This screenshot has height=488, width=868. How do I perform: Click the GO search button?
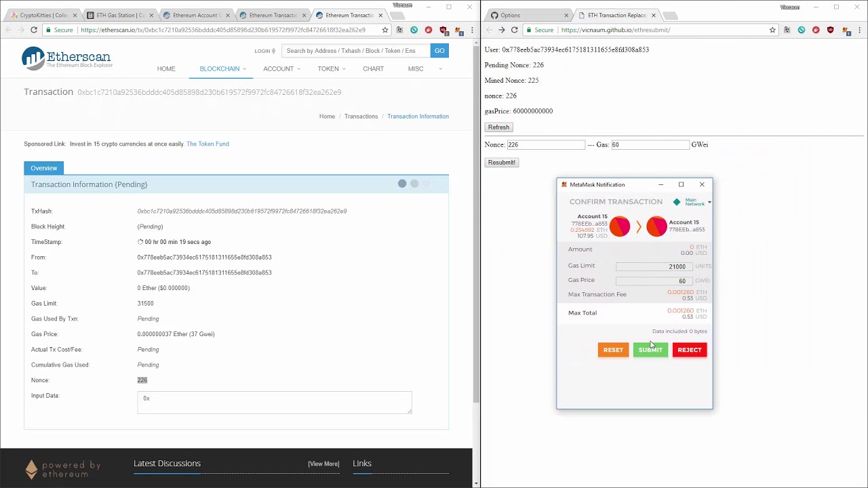coord(439,51)
